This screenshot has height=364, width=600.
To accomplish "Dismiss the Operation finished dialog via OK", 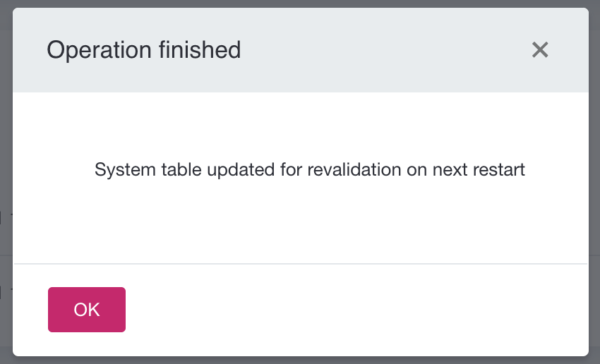I will tap(87, 310).
